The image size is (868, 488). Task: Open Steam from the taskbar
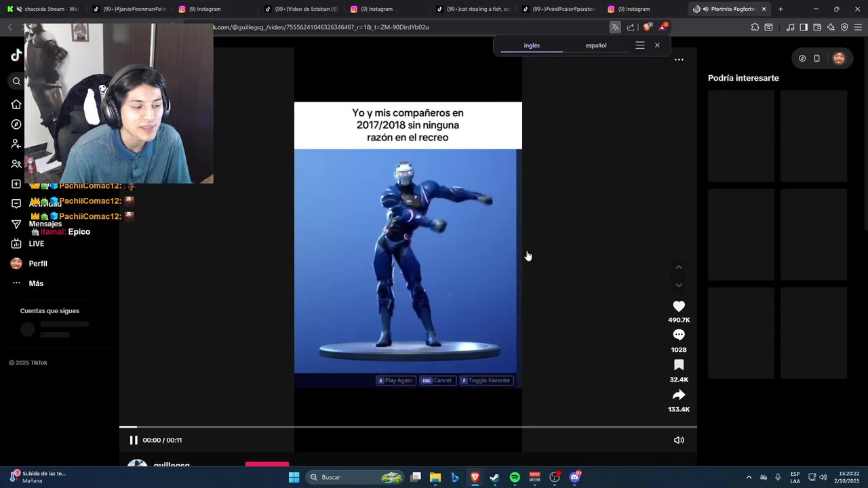coord(494,477)
